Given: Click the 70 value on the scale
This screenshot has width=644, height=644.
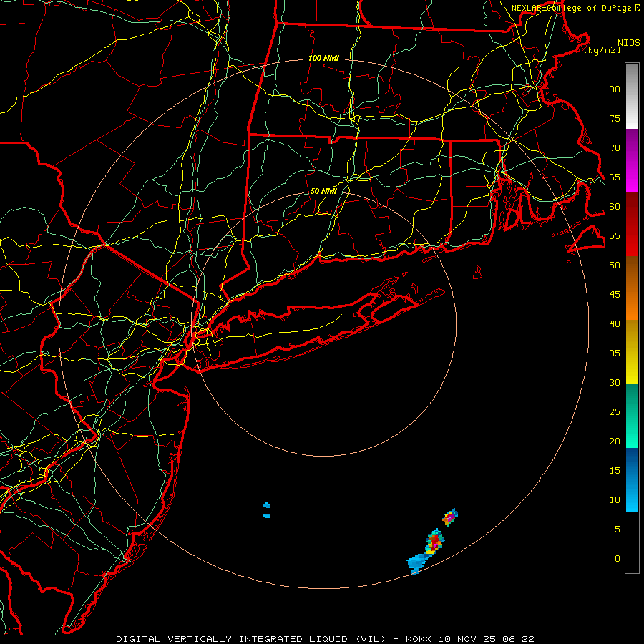Looking at the screenshot, I should [x=615, y=148].
